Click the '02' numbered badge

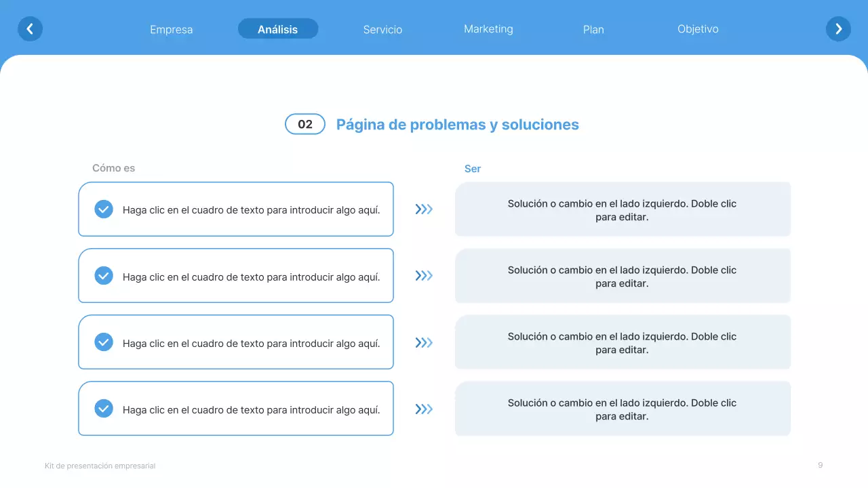(x=304, y=124)
